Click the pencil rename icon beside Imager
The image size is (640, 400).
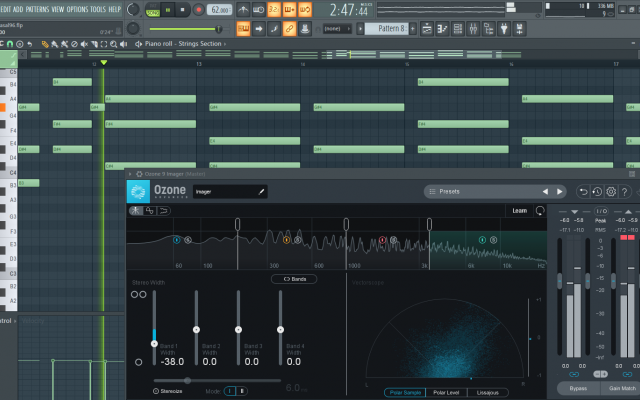[x=261, y=192]
